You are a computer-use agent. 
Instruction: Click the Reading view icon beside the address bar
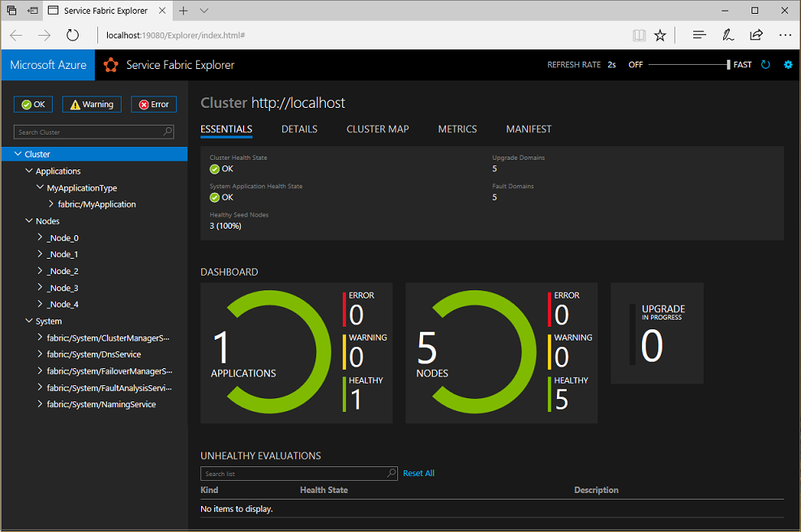point(639,35)
